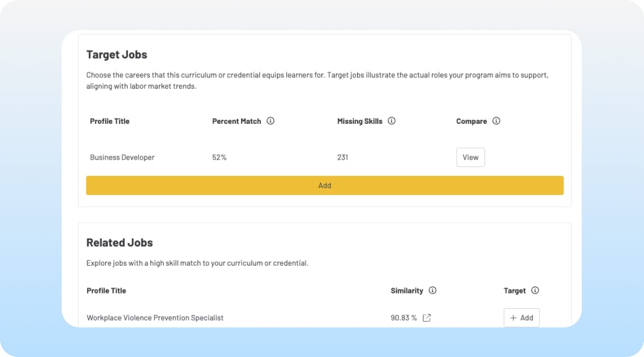Click the yellow Add target job button
The height and width of the screenshot is (357, 644).
click(x=324, y=185)
